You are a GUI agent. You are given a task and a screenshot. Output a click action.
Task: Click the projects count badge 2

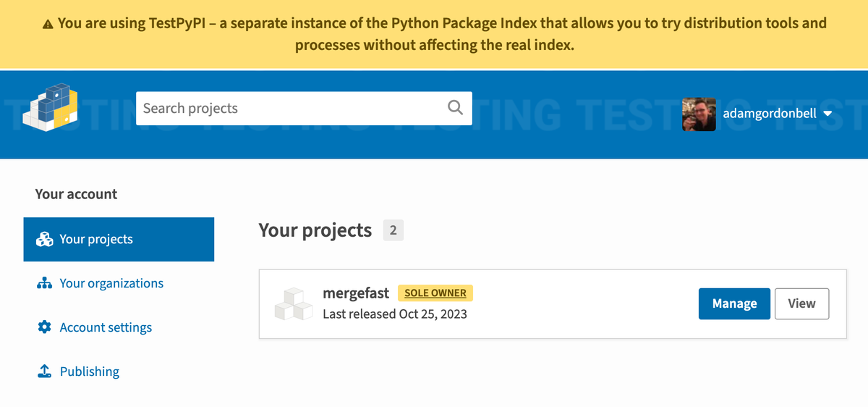pos(393,230)
